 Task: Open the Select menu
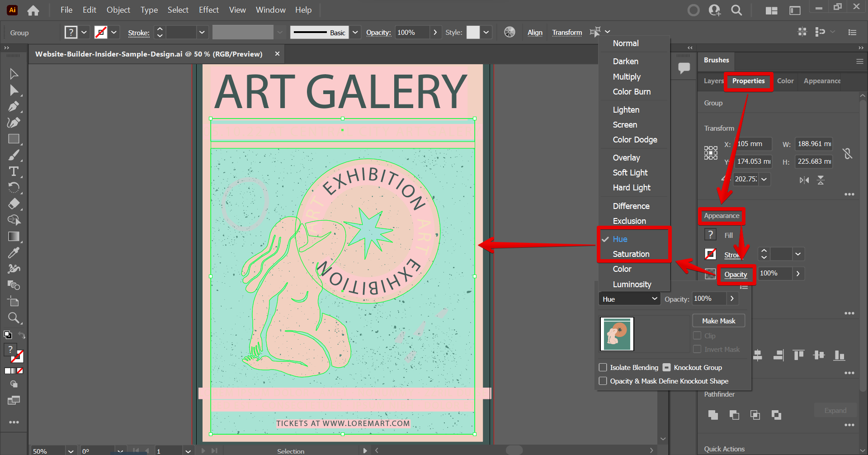(x=178, y=9)
